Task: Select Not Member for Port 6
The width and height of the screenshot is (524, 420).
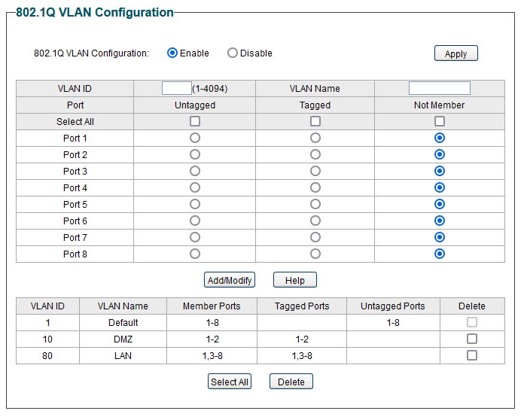Action: click(x=440, y=221)
